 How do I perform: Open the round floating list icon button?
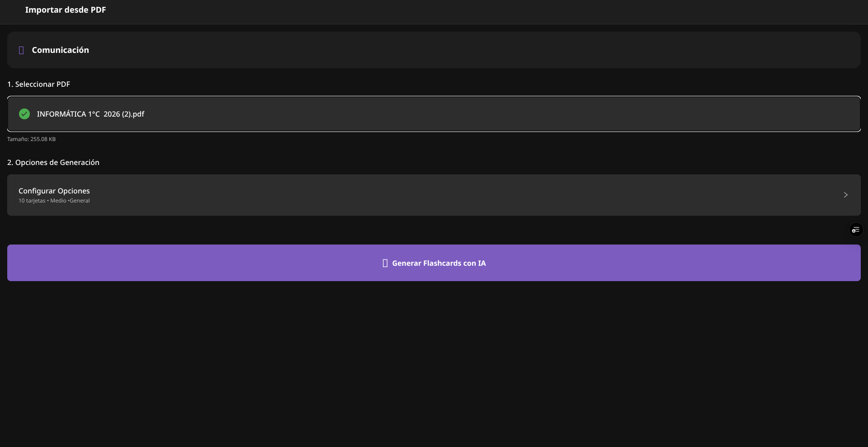[x=855, y=230]
